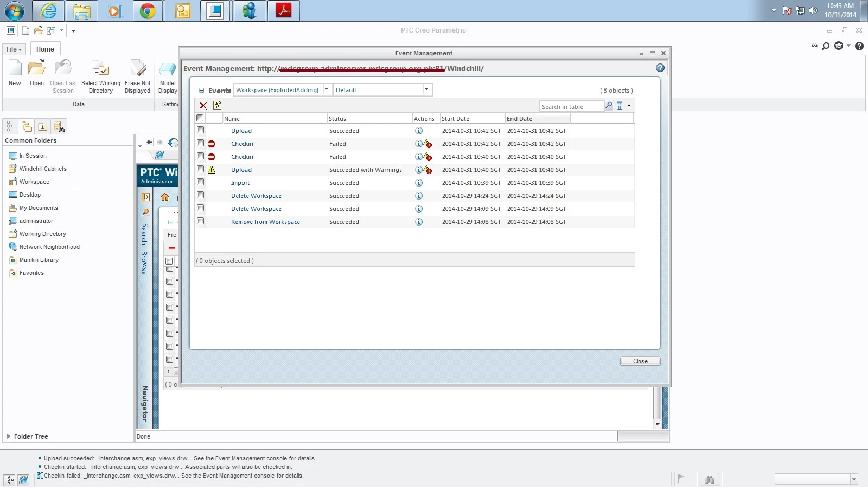Refresh the events table

218,105
